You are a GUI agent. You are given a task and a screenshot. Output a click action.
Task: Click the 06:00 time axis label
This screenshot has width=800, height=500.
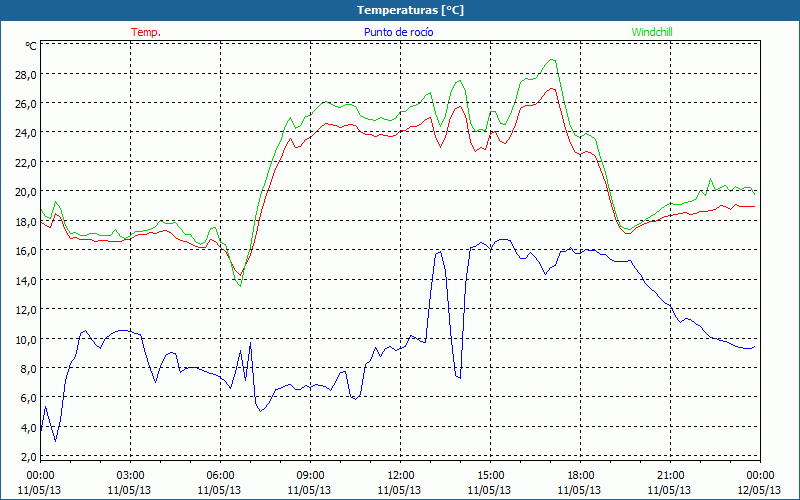tap(220, 476)
